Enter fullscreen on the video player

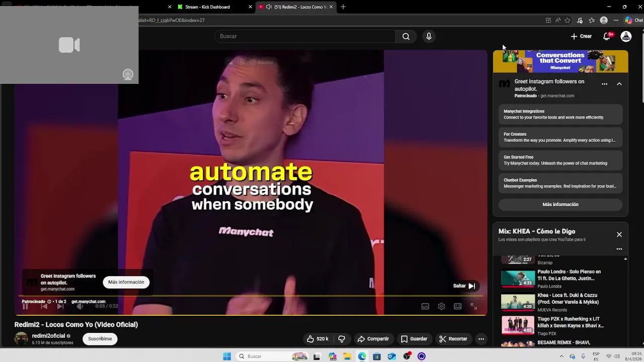pyautogui.click(x=473, y=306)
